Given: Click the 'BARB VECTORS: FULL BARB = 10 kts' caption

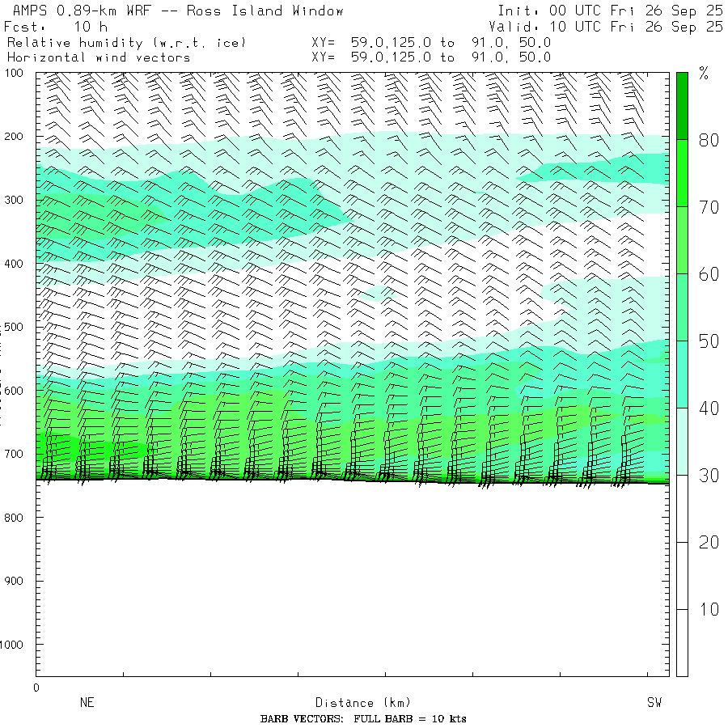Looking at the screenshot, I should (363, 719).
